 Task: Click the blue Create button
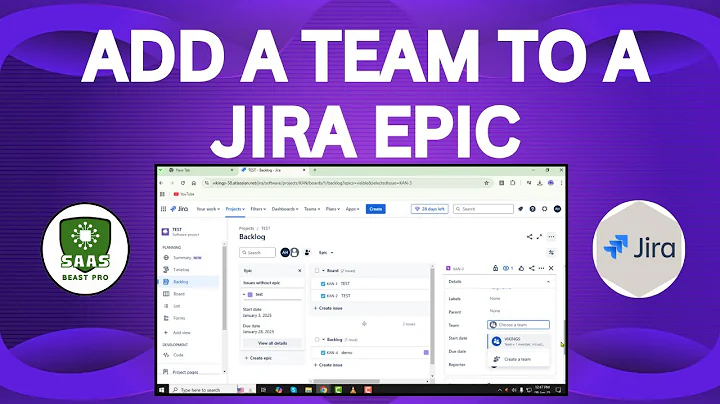(x=376, y=209)
